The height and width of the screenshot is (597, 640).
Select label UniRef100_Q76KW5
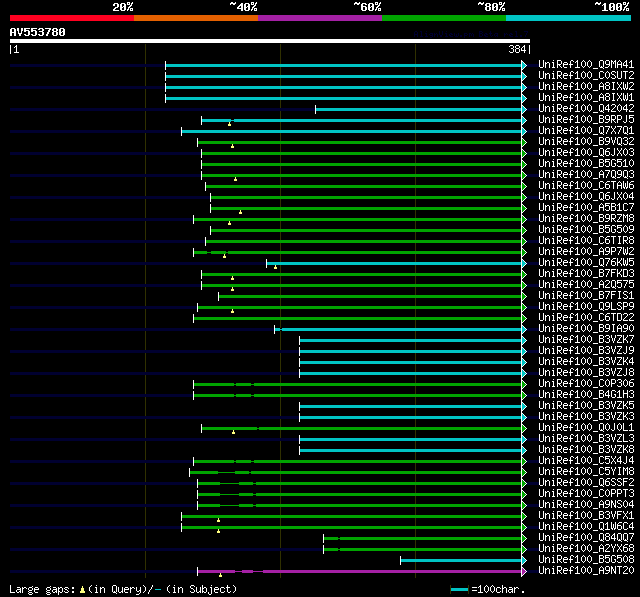(x=586, y=262)
